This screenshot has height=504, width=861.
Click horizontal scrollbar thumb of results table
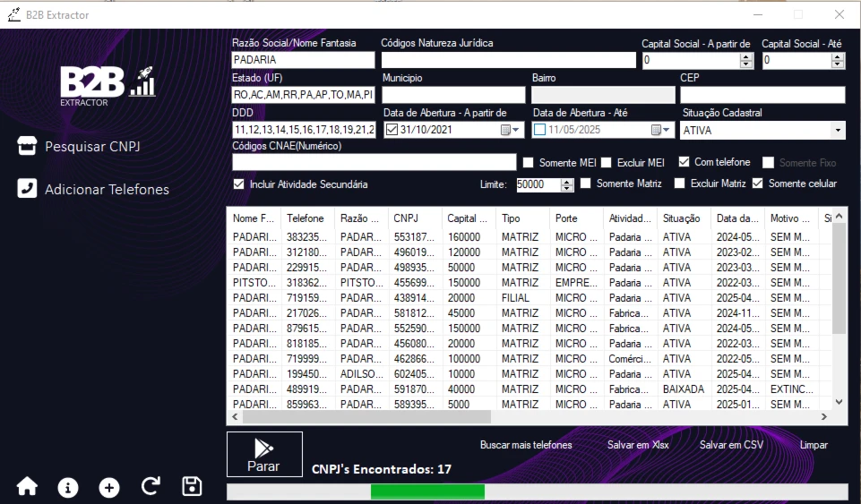coord(366,417)
